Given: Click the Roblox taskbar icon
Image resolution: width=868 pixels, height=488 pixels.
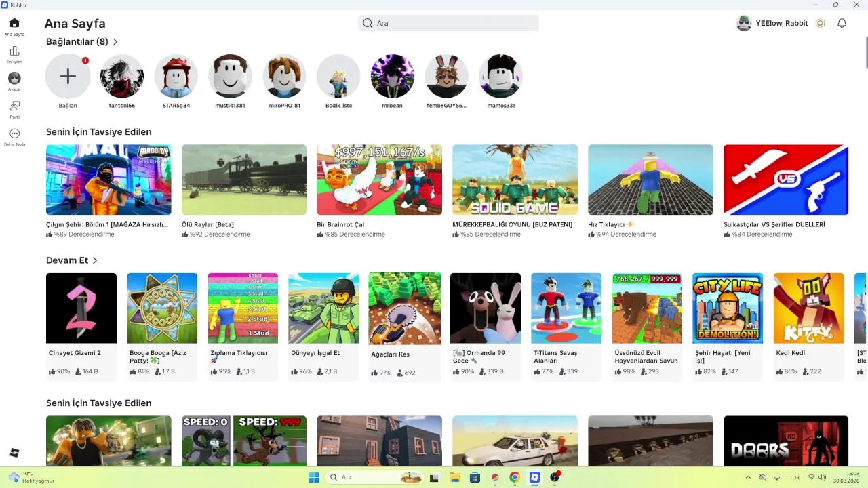Looking at the screenshot, I should tap(534, 477).
